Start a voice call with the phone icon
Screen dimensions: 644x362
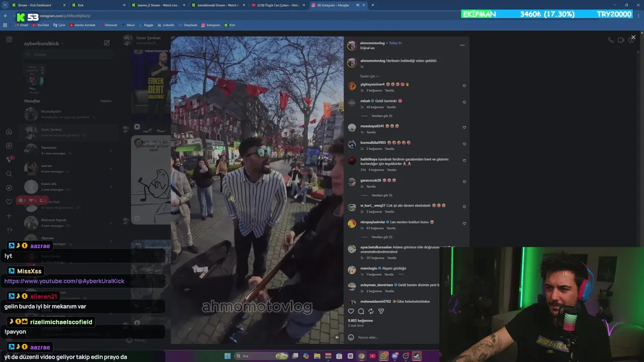(x=610, y=40)
